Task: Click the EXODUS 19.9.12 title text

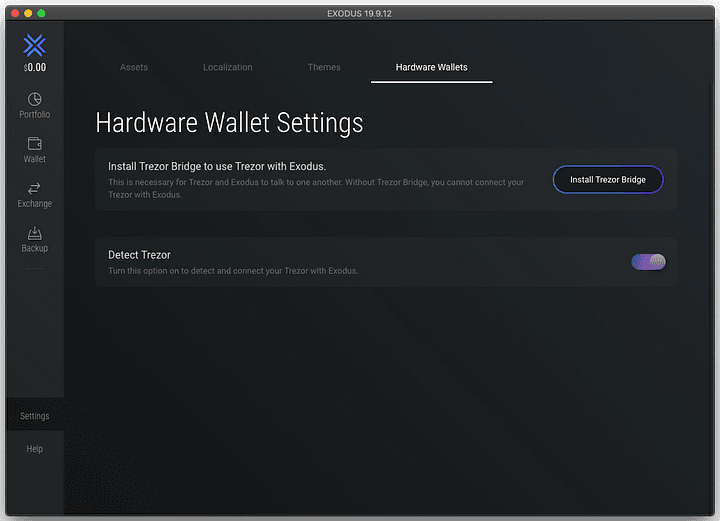Action: [360, 14]
